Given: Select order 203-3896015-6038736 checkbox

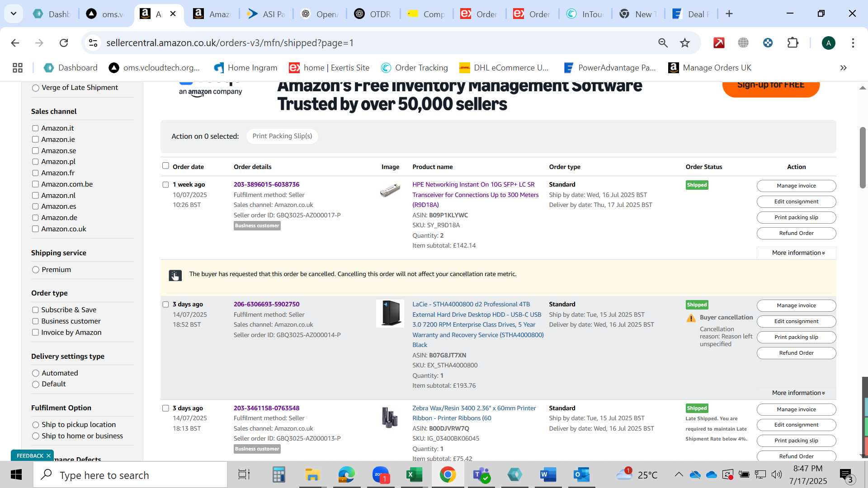Looking at the screenshot, I should [x=165, y=185].
